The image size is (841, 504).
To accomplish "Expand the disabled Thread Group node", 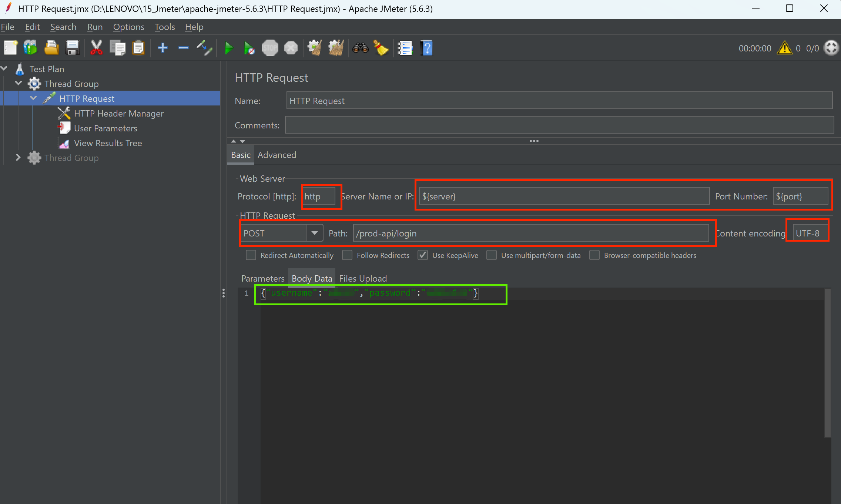I will (18, 157).
